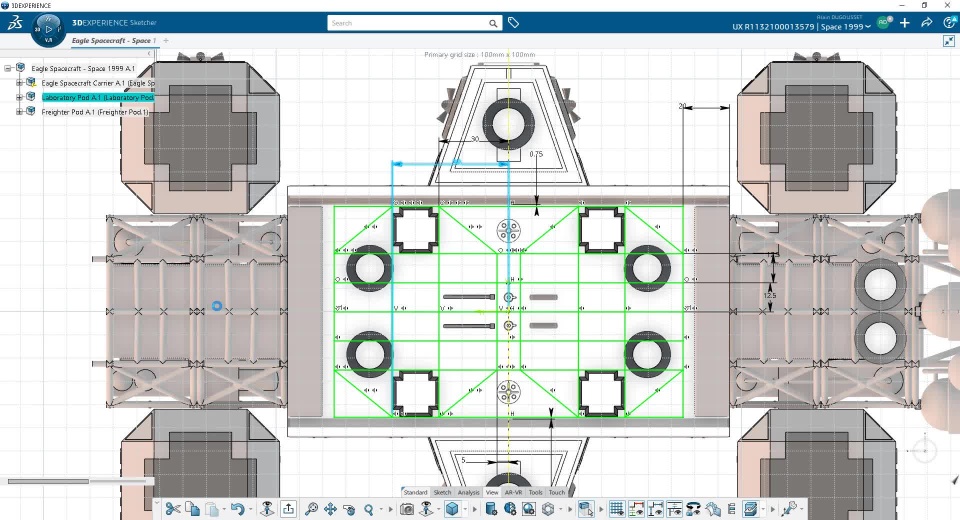This screenshot has width=960, height=520.
Task: Select Freighter Pod A.1 tree item
Action: click(x=95, y=112)
